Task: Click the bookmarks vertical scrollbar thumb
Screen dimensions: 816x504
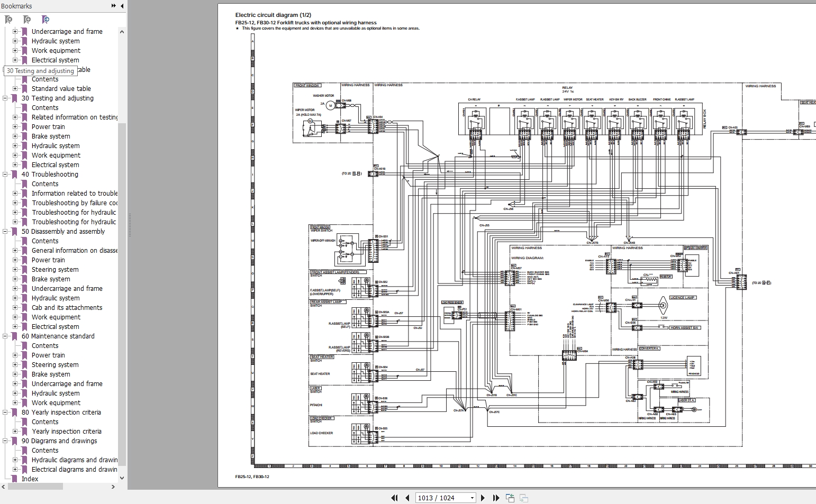Action: (122, 294)
